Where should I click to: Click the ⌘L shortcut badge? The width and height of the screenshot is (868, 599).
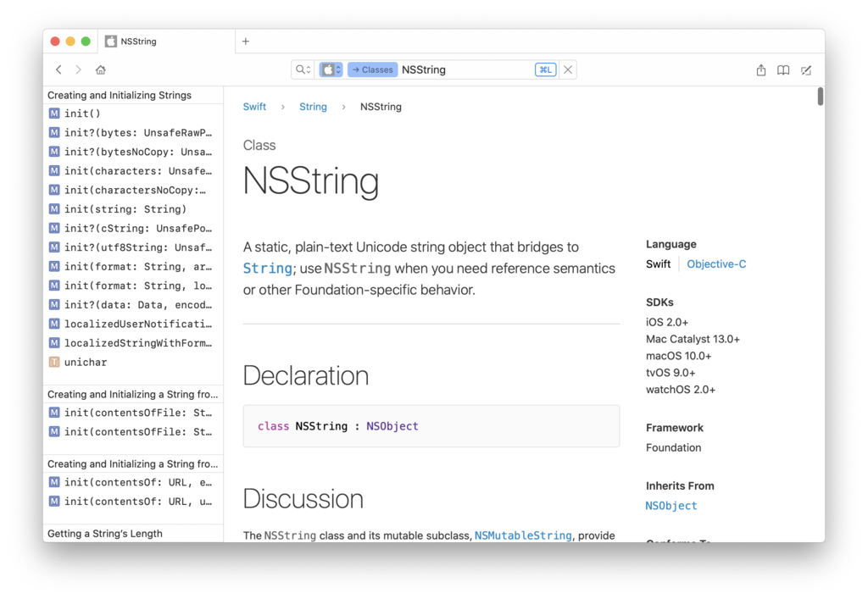(x=545, y=69)
